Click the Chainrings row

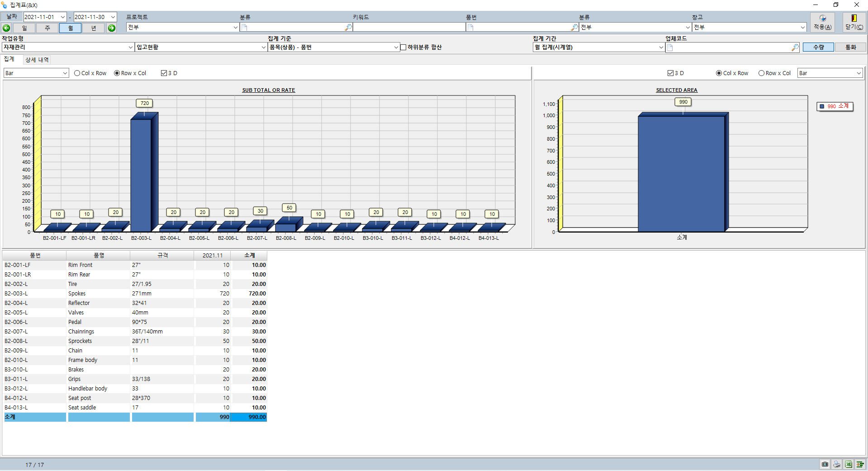tap(135, 332)
